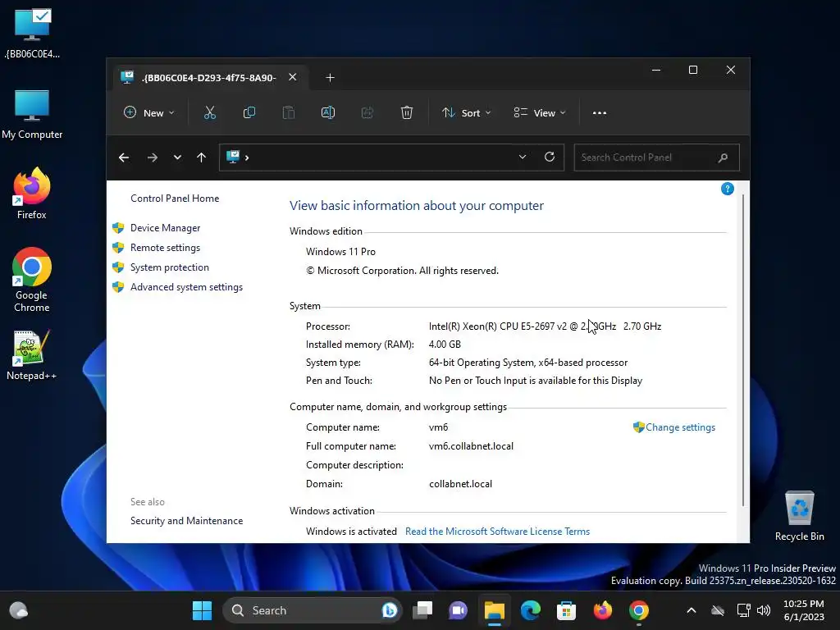This screenshot has height=630, width=840.
Task: Open network status in system tray
Action: point(743,610)
